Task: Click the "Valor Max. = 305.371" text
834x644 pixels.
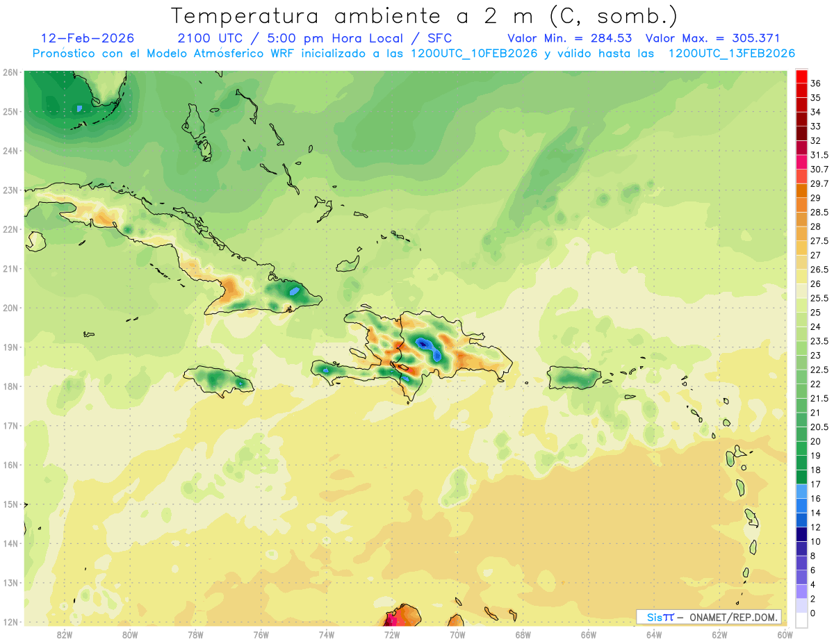Action: tap(712, 38)
